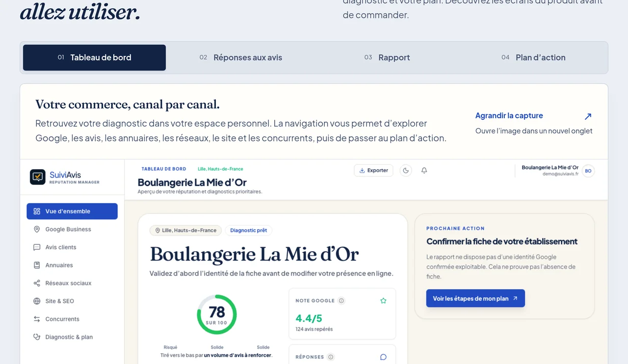Open the Agrandir la capture link

(509, 116)
